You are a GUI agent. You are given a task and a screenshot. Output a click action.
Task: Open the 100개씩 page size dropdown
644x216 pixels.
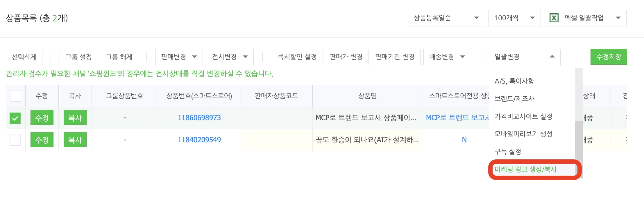coord(514,18)
